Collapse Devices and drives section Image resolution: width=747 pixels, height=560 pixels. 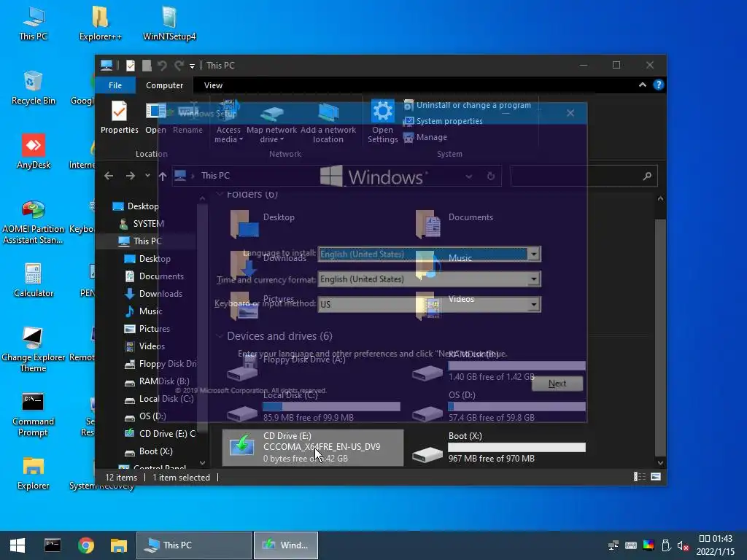[x=220, y=336]
